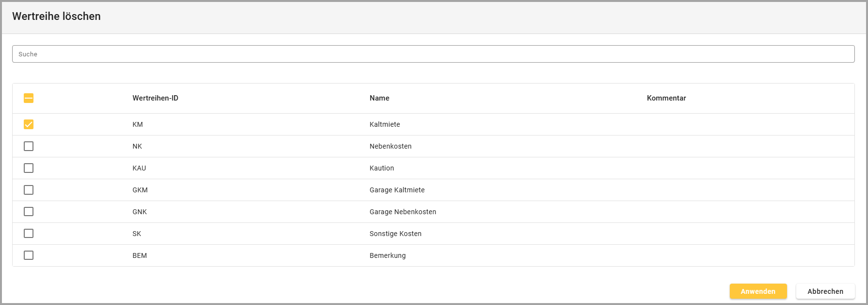Tick the Kaution (KAU) row checkbox
Viewport: 868px width, 305px height.
[x=29, y=168]
